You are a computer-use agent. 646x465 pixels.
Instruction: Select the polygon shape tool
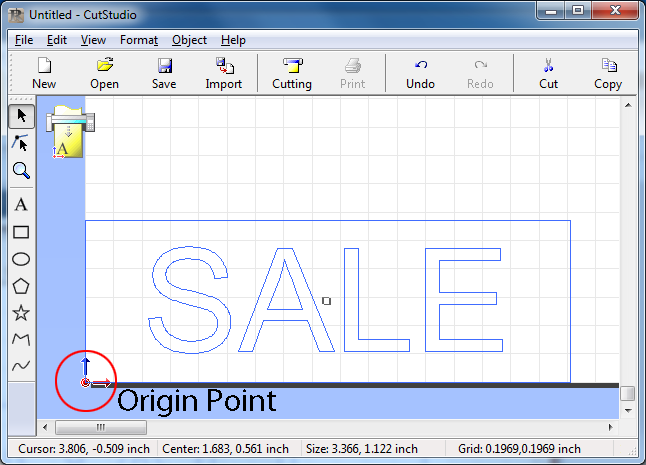click(x=21, y=286)
